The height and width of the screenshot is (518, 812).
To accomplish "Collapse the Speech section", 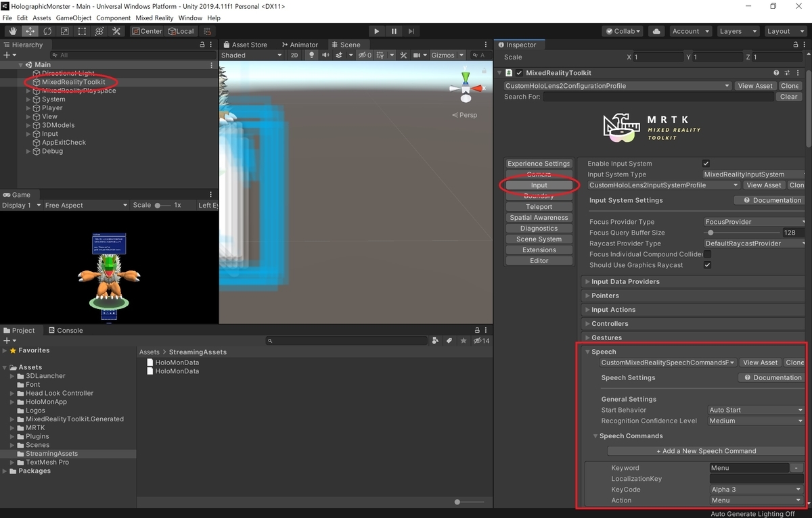I will click(588, 352).
